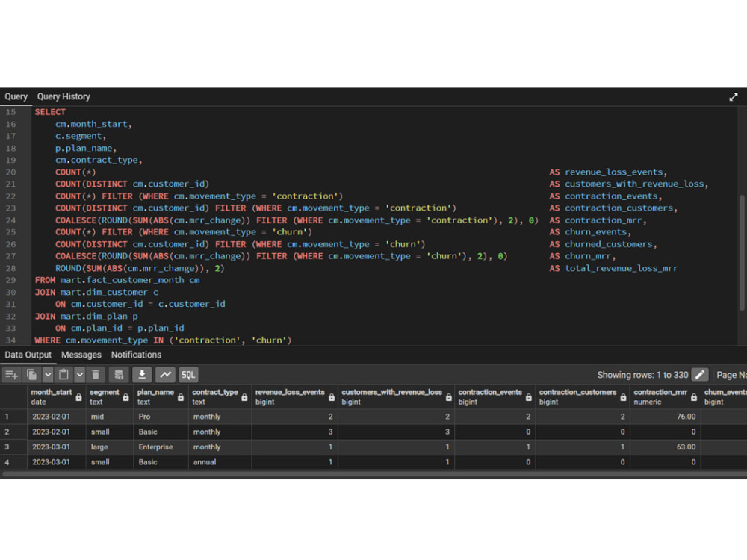Click 'contraction_mrr' alias on line 24
Screen dimensions: 747x560
point(603,220)
